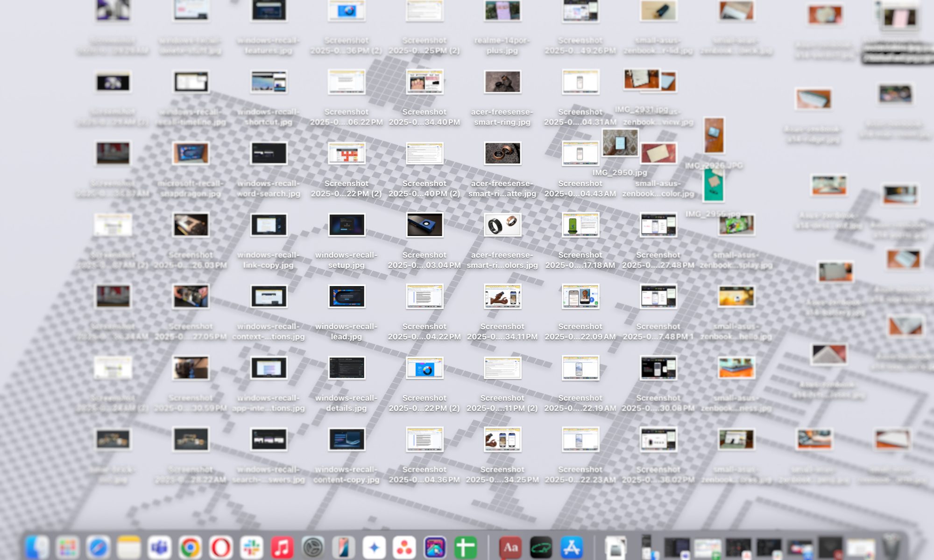Screen dimensions: 934x560
Task: Select Screenshot 2025-0....27.48 PM file
Action: [x=658, y=225]
